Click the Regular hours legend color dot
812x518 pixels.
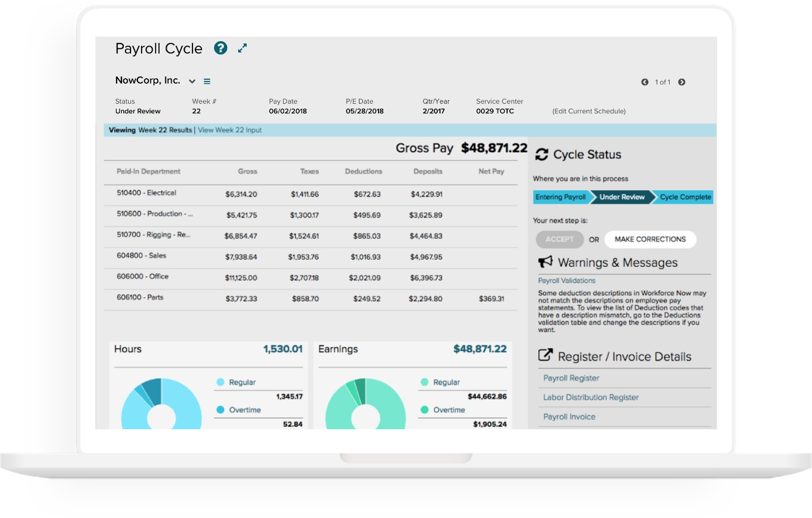click(220, 382)
